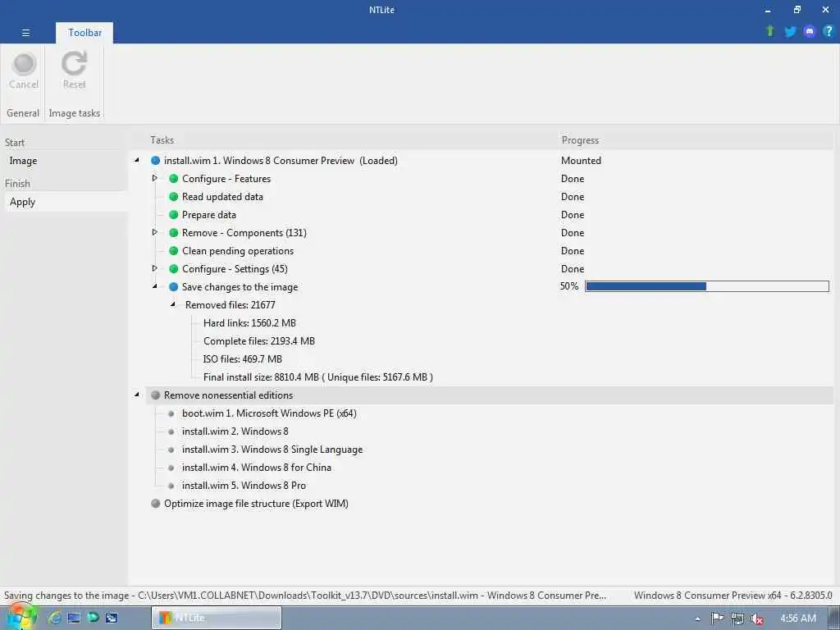Click gray dot beside Remove nonessential editions
The image size is (840, 630).
[155, 395]
